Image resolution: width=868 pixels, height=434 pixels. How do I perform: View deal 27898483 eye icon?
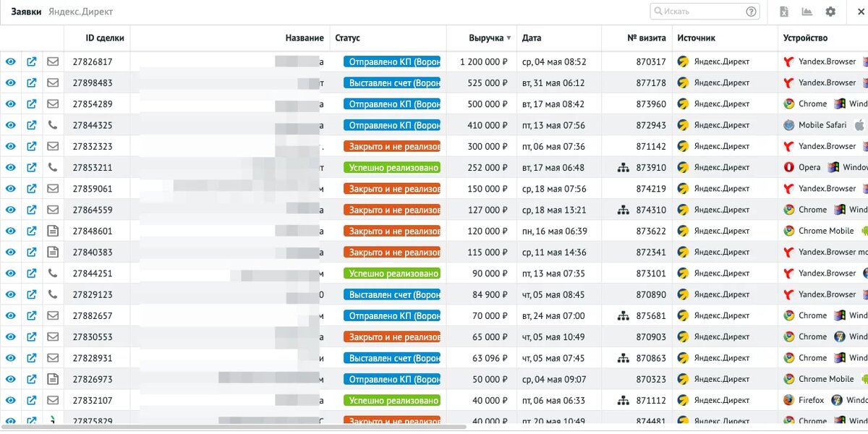pos(11,83)
